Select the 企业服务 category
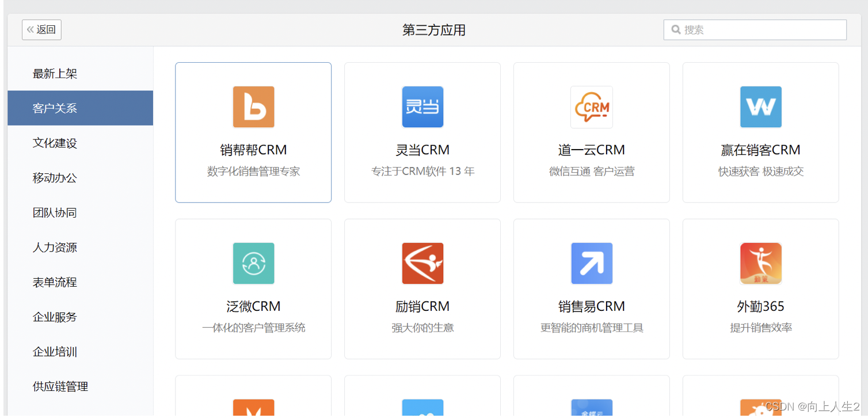 point(81,317)
